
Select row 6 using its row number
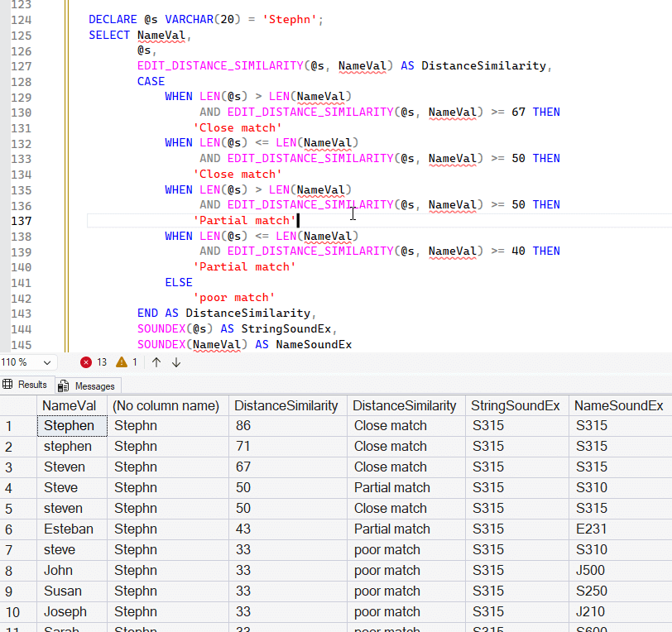point(10,529)
